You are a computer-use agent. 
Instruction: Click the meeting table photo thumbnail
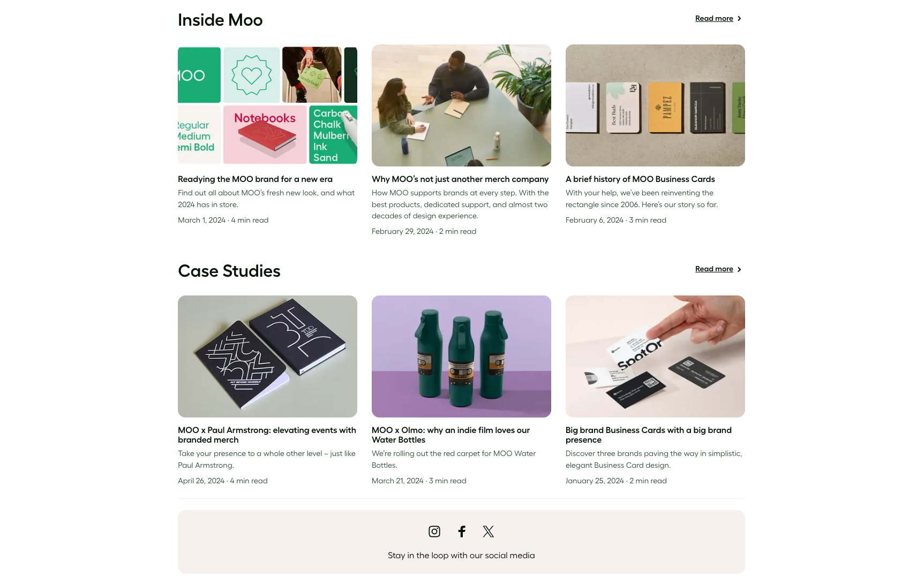coord(461,105)
